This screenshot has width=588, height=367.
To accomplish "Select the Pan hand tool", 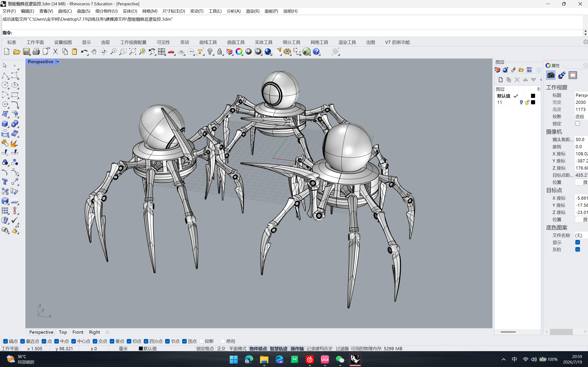I will point(94,52).
